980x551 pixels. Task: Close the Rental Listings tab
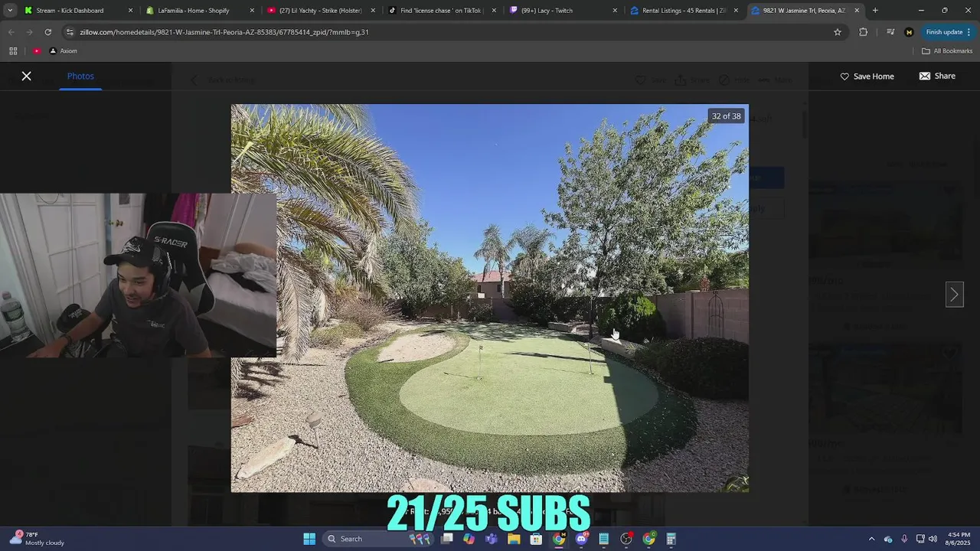tap(736, 11)
